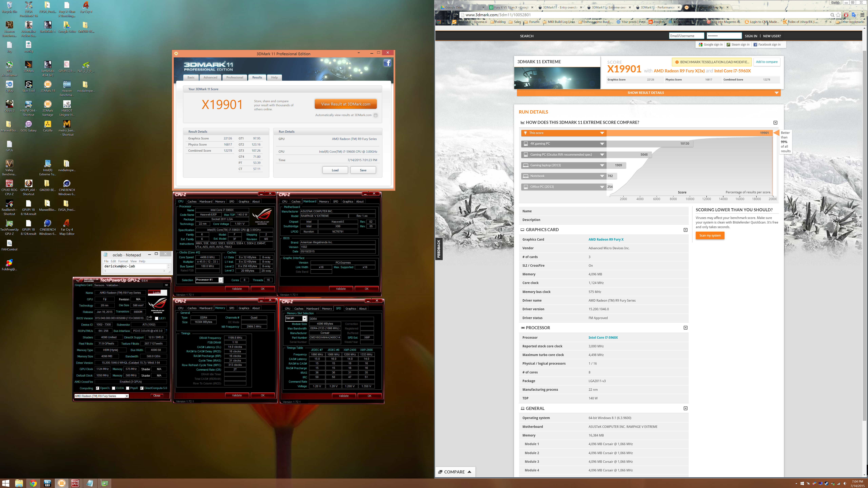The width and height of the screenshot is (868, 488).
Task: Open the GOG Galaxy desktop icon
Action: click(29, 126)
